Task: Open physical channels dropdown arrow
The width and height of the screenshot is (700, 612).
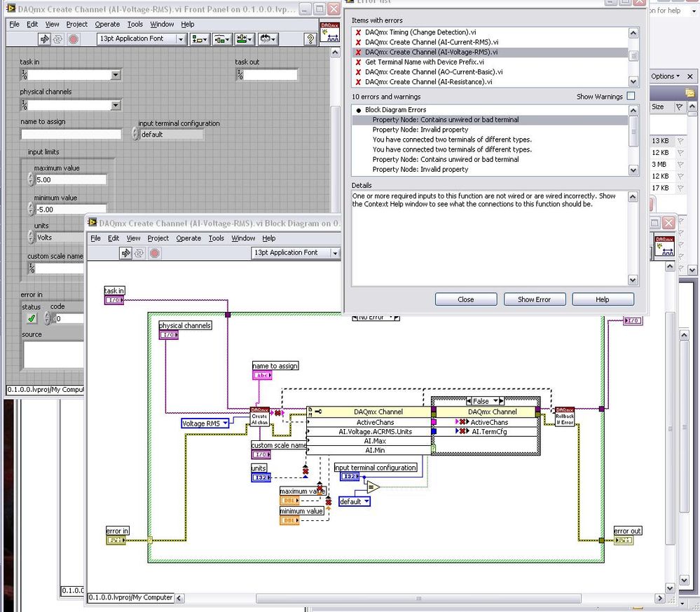Action: 116,105
